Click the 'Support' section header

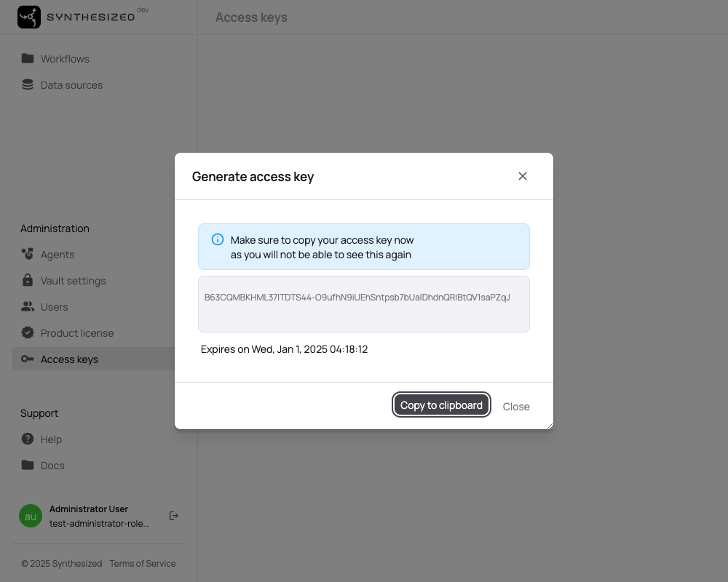pos(39,413)
